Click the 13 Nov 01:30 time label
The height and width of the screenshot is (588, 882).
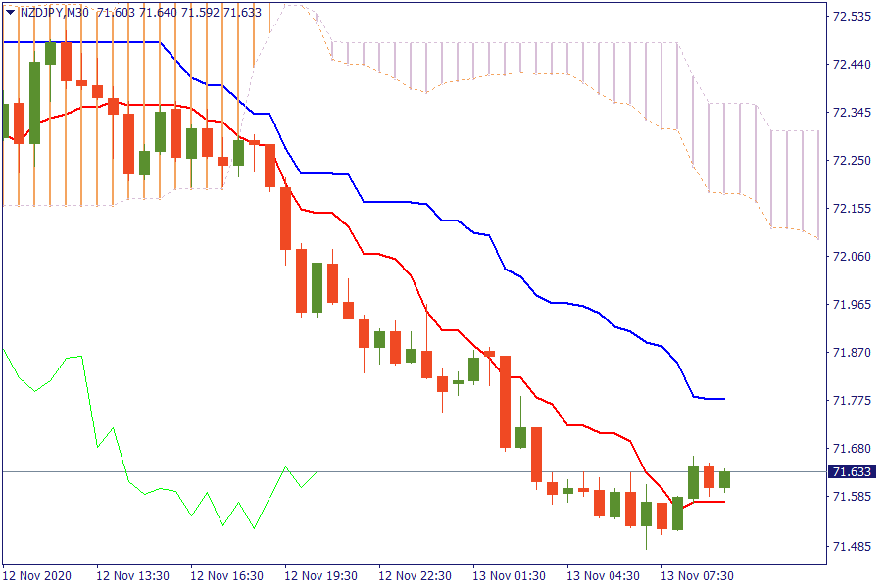coord(509,575)
